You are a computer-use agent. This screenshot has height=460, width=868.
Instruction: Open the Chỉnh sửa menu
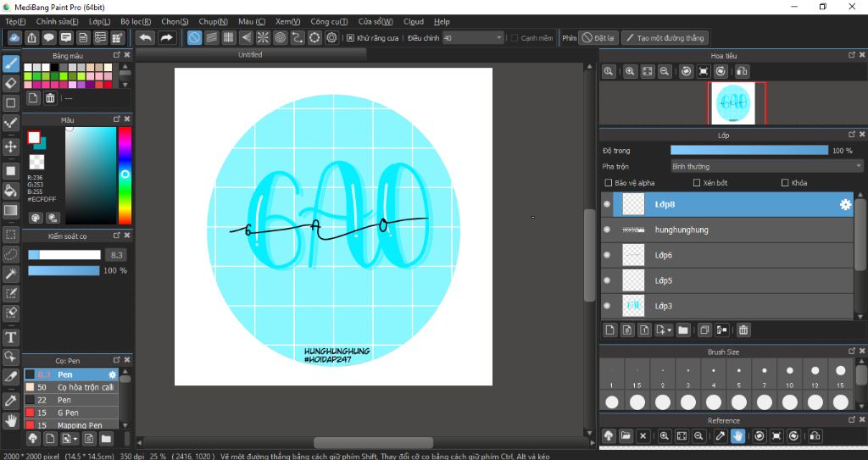coord(57,21)
